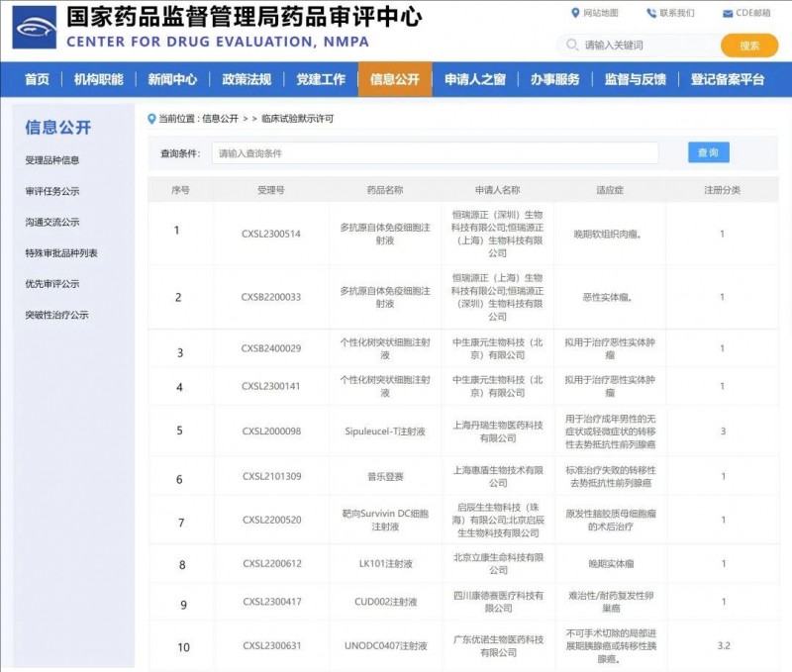Open the 办事服务 nav tab
Screen dimensions: 792x672
pyautogui.click(x=554, y=79)
